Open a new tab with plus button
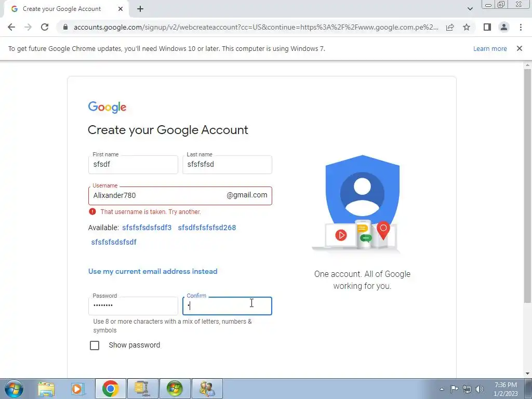The width and height of the screenshot is (532, 399). coord(140,9)
